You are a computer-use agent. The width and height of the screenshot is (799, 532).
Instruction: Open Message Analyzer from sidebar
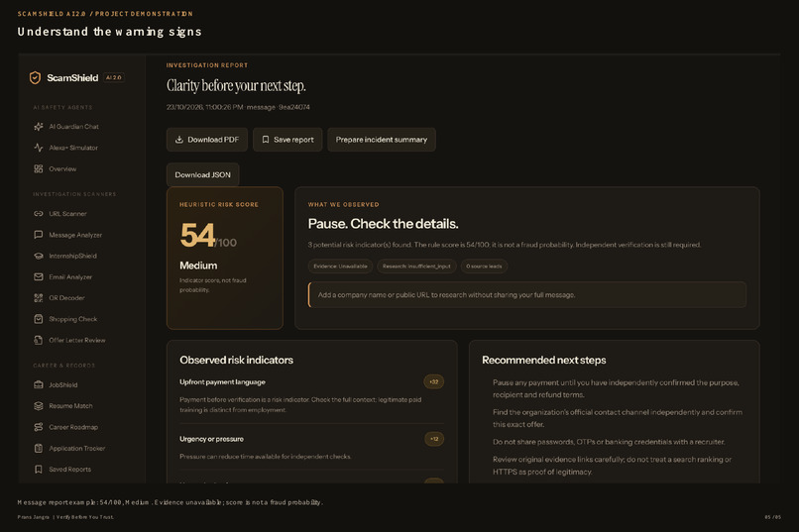[75, 235]
